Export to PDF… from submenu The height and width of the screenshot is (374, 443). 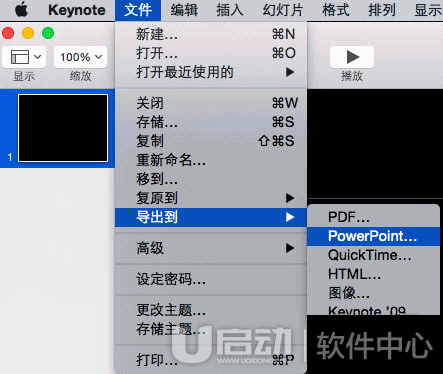pos(373,217)
